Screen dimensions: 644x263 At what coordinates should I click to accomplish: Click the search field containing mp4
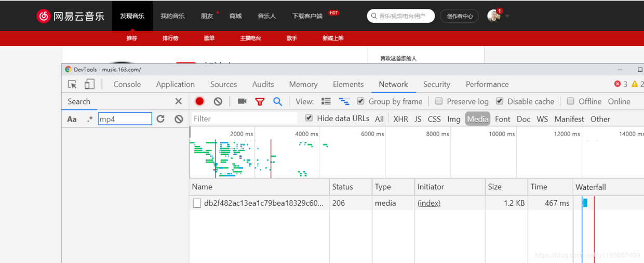(125, 119)
